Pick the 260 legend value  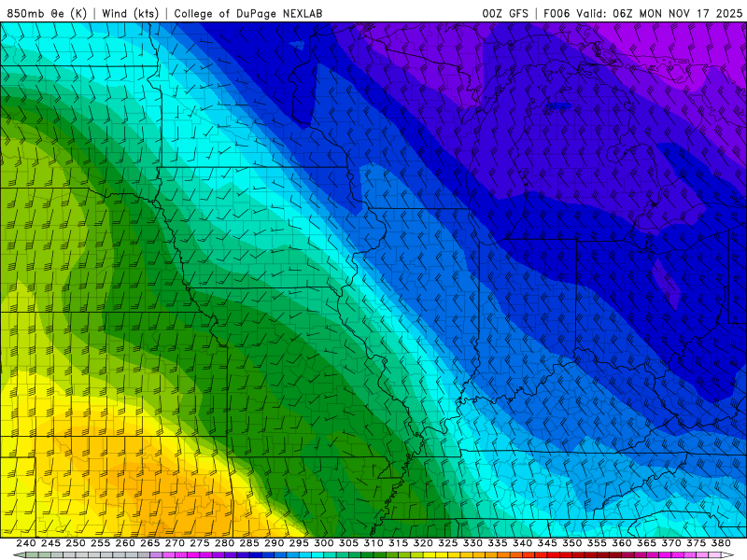tap(125, 543)
